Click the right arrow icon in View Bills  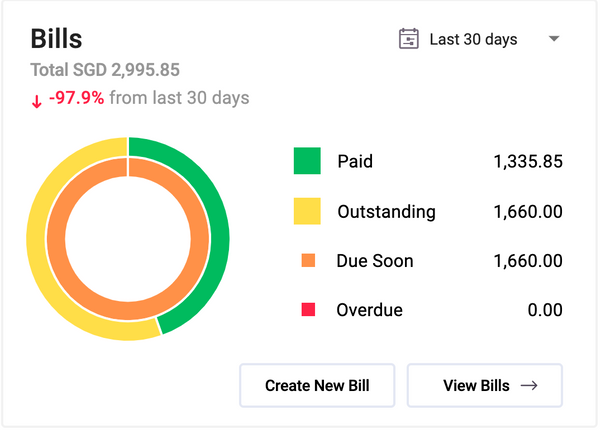coord(529,386)
